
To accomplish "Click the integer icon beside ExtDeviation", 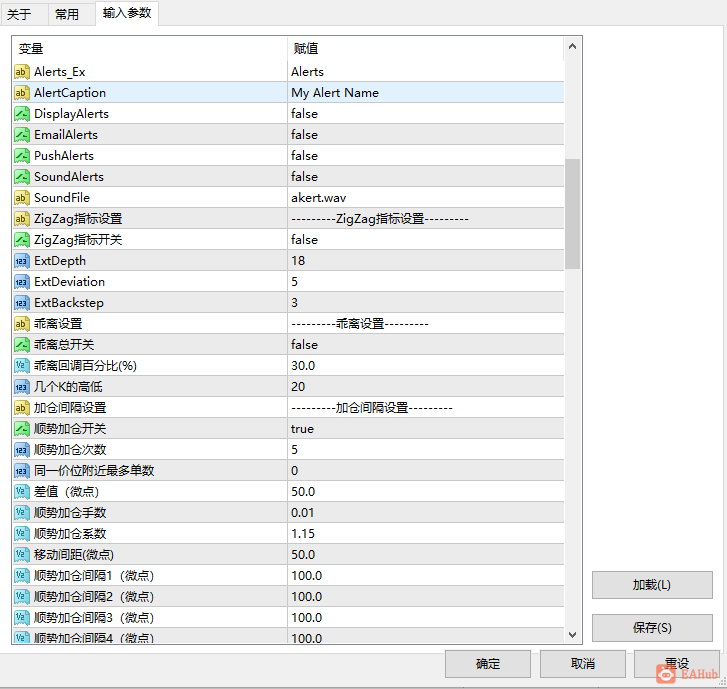I will (22, 282).
